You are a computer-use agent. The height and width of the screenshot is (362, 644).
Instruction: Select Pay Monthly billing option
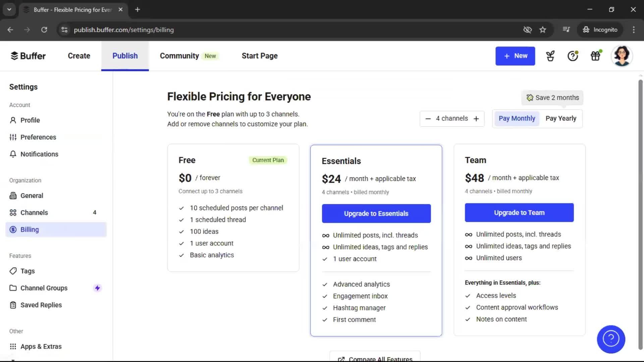pyautogui.click(x=517, y=118)
